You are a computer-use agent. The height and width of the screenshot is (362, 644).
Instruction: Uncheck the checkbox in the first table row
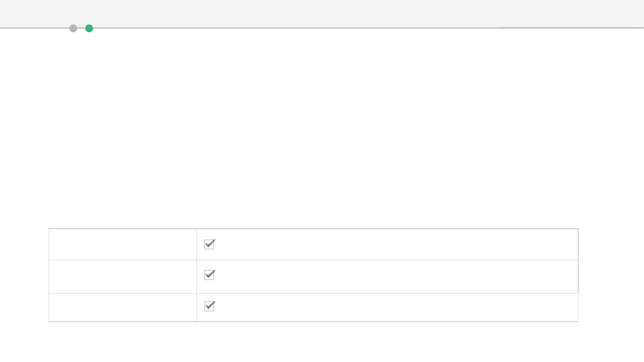[x=210, y=244]
